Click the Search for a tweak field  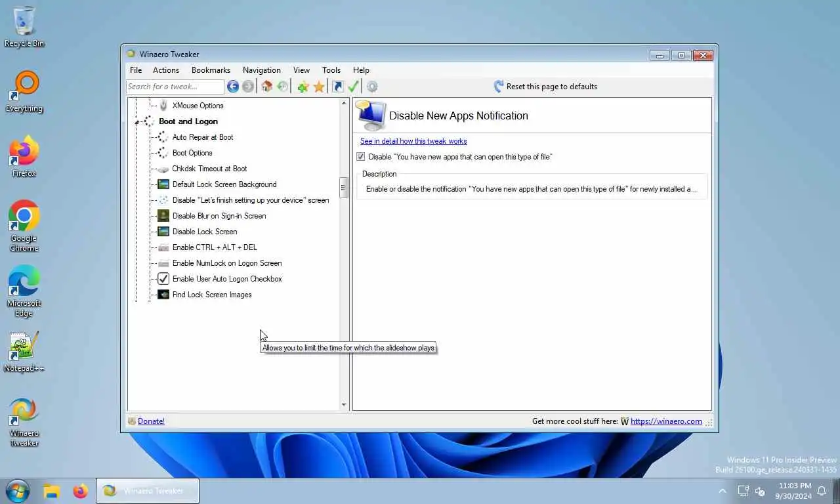(x=175, y=87)
